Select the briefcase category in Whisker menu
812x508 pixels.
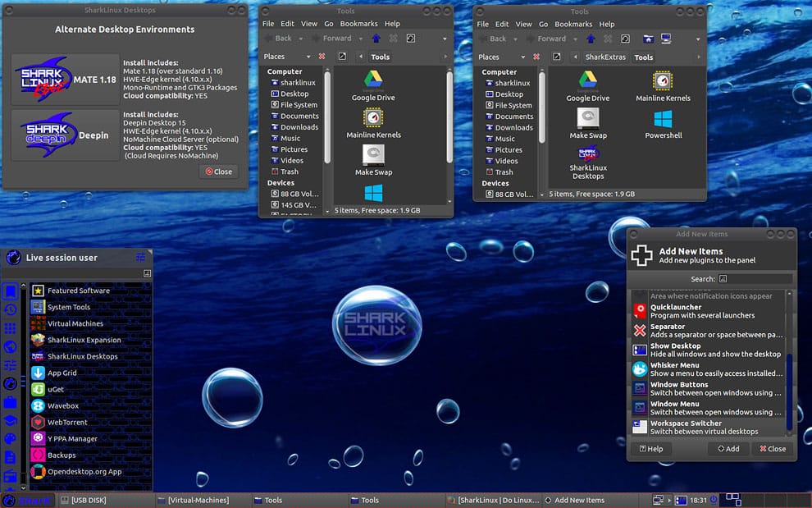pos(11,402)
